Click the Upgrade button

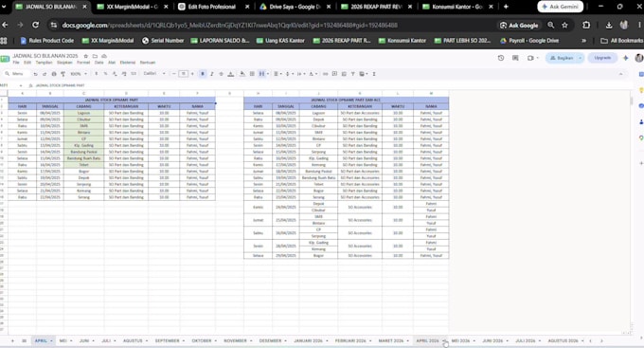[602, 58]
